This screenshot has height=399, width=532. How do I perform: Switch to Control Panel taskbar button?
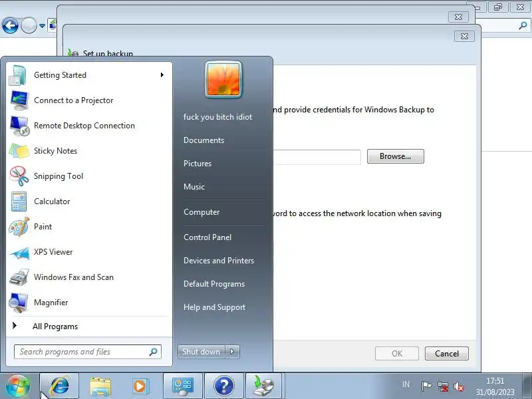[183, 386]
